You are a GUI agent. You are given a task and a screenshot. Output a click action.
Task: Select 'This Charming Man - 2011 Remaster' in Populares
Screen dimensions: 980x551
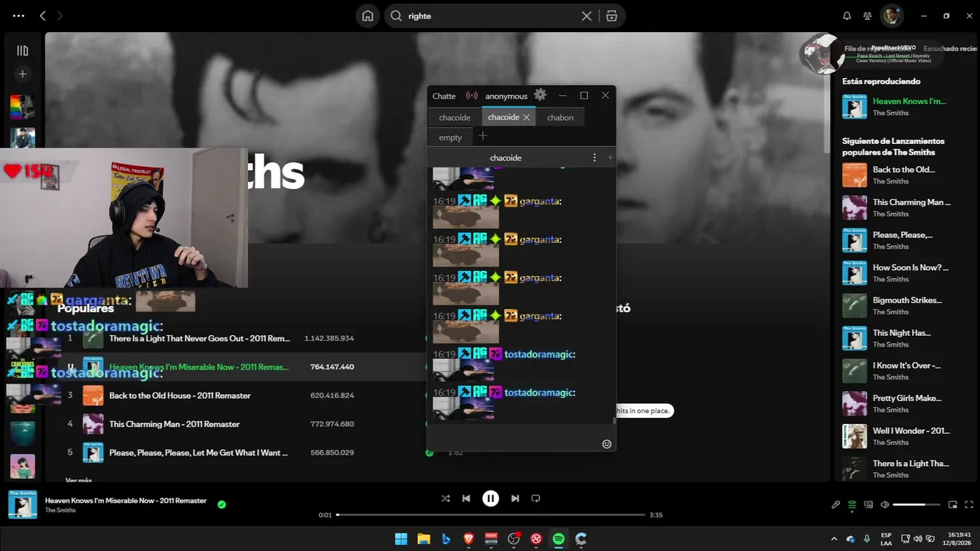pyautogui.click(x=175, y=424)
